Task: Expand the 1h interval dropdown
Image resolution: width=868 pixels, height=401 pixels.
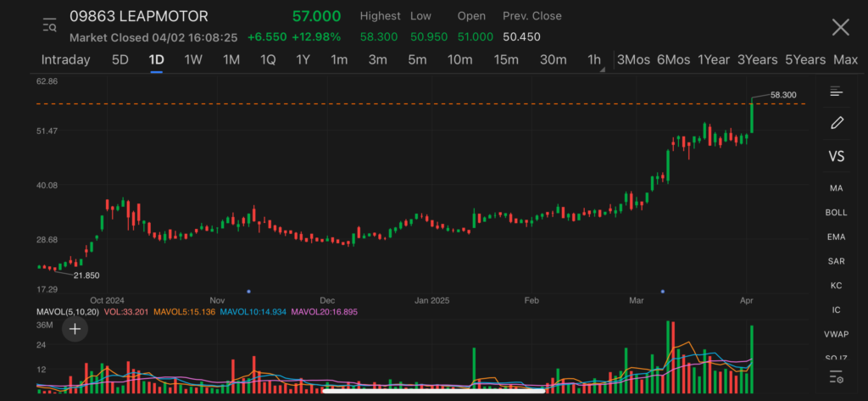Action: coord(596,60)
